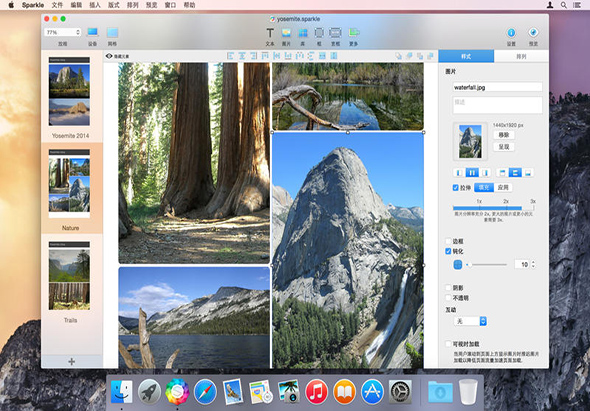The height and width of the screenshot is (411, 590).
Task: Click the Device (设备) toolbar icon
Action: click(x=93, y=32)
